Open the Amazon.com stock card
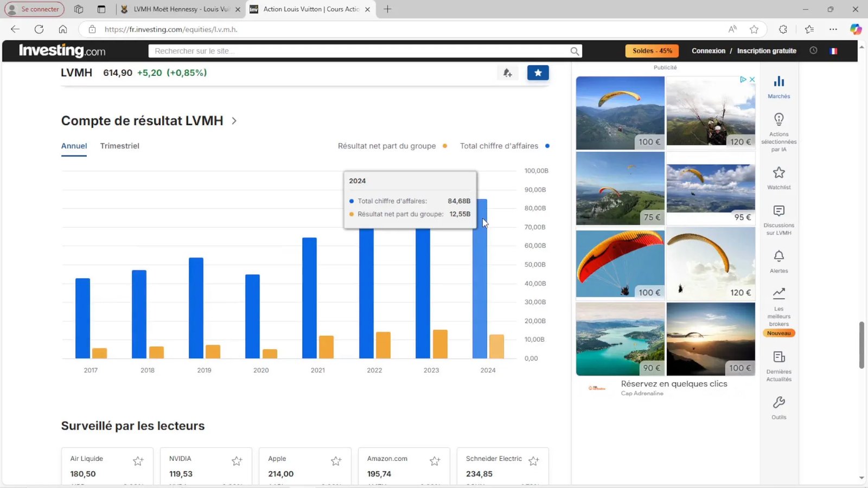Viewport: 868px width, 488px height. tap(404, 466)
